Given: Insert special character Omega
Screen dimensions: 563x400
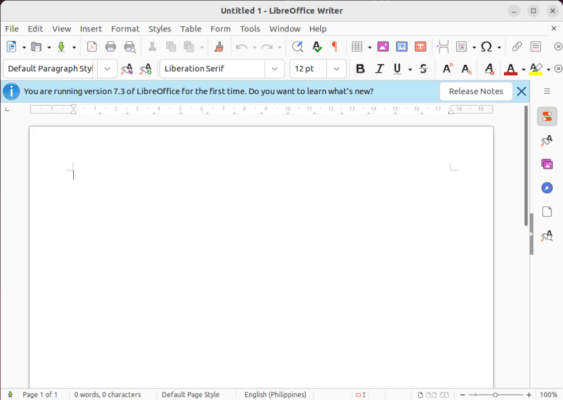Looking at the screenshot, I should click(x=486, y=47).
